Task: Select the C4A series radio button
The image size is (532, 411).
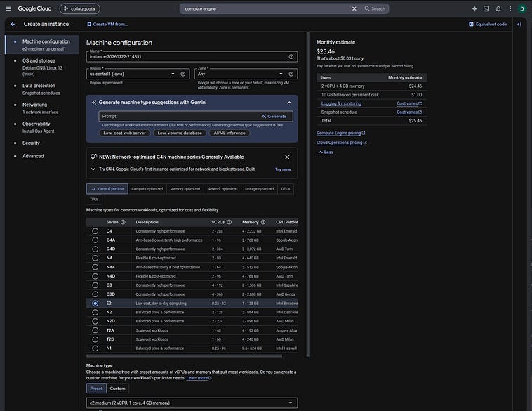Action: click(95, 240)
